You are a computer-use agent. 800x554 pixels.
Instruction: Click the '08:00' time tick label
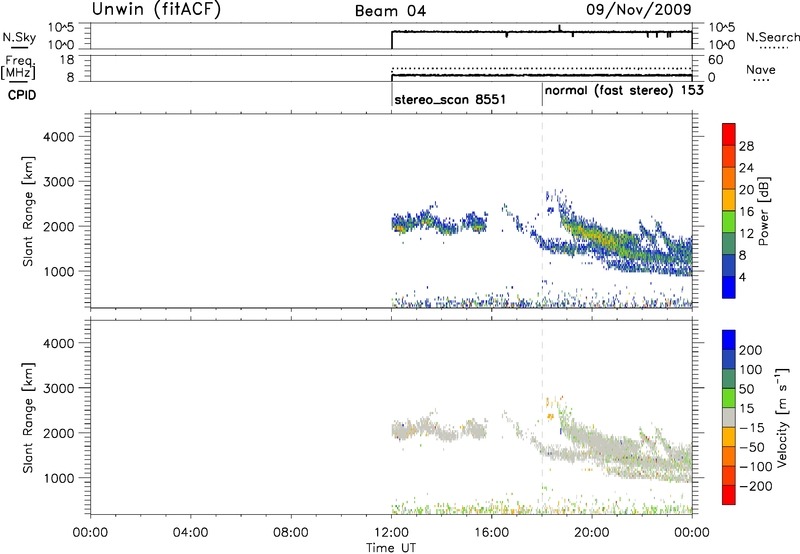[x=291, y=533]
